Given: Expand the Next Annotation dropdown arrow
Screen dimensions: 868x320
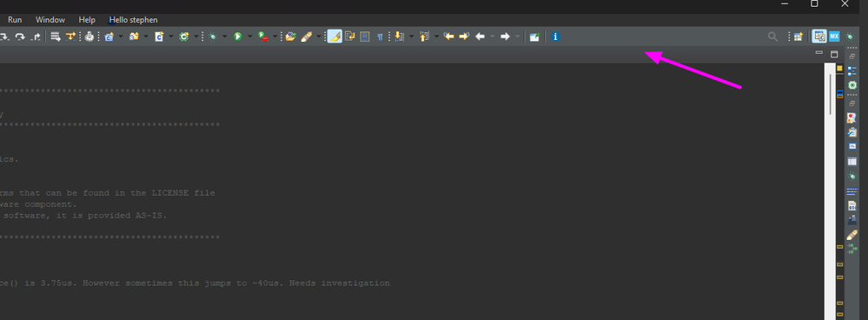Looking at the screenshot, I should [x=411, y=37].
